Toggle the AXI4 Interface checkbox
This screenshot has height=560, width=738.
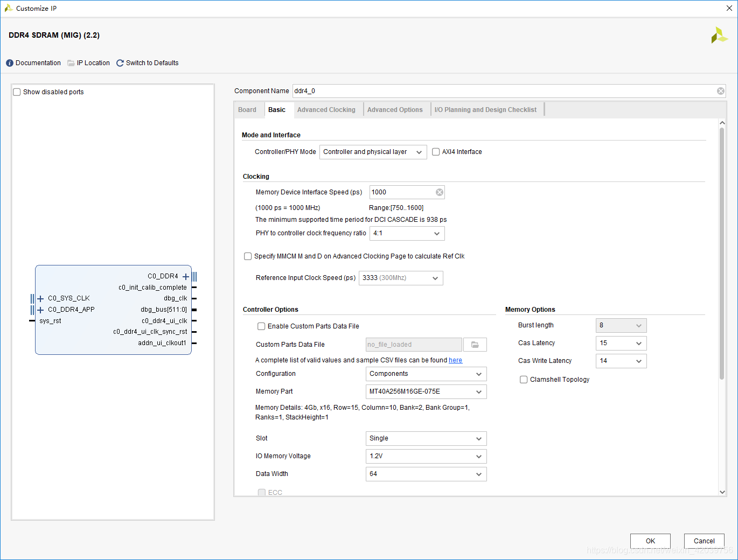coord(436,152)
